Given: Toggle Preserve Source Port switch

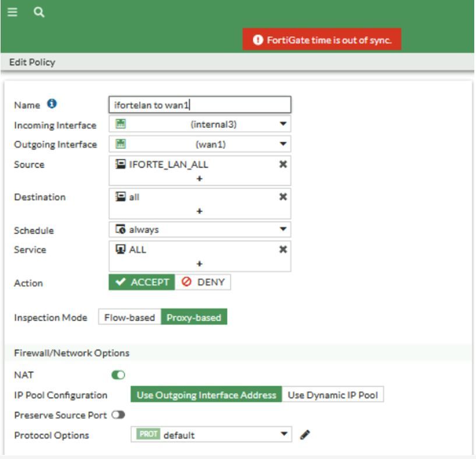Looking at the screenshot, I should click(x=118, y=415).
